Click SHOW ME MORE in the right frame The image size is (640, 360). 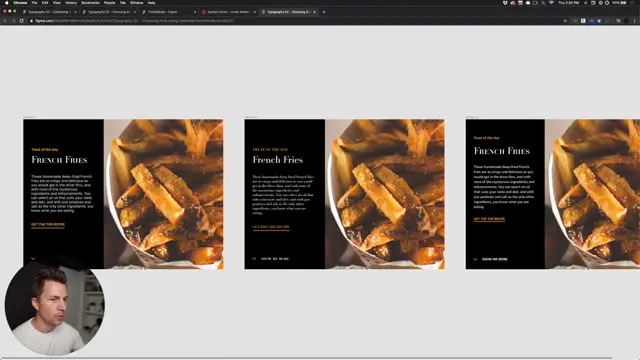(495, 259)
